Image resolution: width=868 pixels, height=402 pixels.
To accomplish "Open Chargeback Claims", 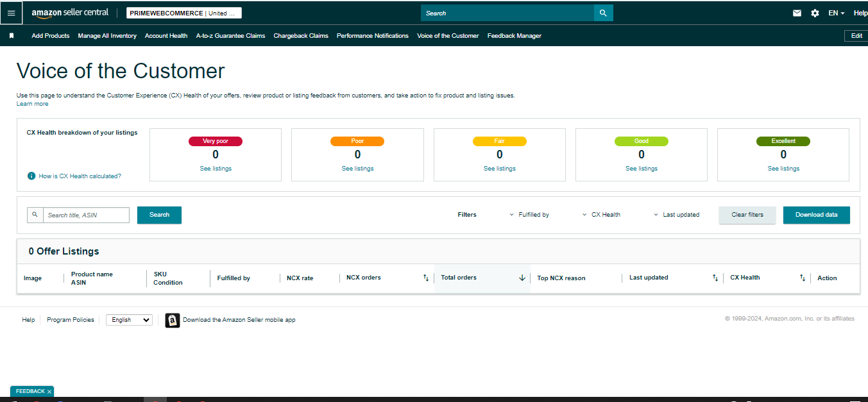I will [x=301, y=36].
